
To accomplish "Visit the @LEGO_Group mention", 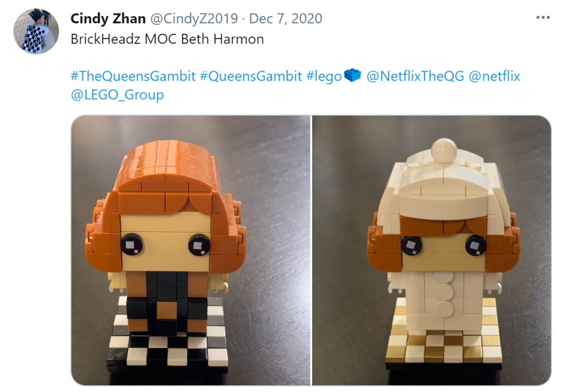I will (x=117, y=95).
